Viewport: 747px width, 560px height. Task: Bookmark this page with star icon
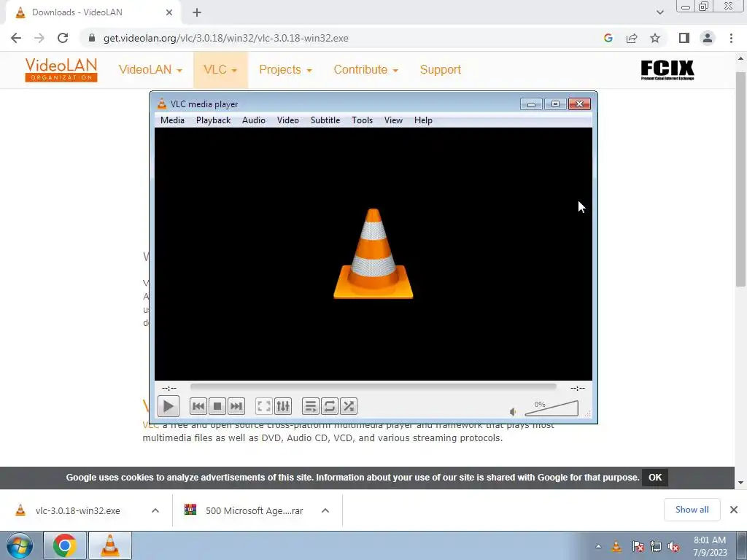click(655, 38)
